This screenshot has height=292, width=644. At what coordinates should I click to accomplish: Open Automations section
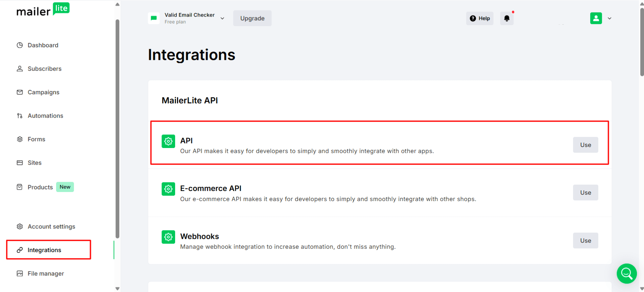pyautogui.click(x=45, y=116)
